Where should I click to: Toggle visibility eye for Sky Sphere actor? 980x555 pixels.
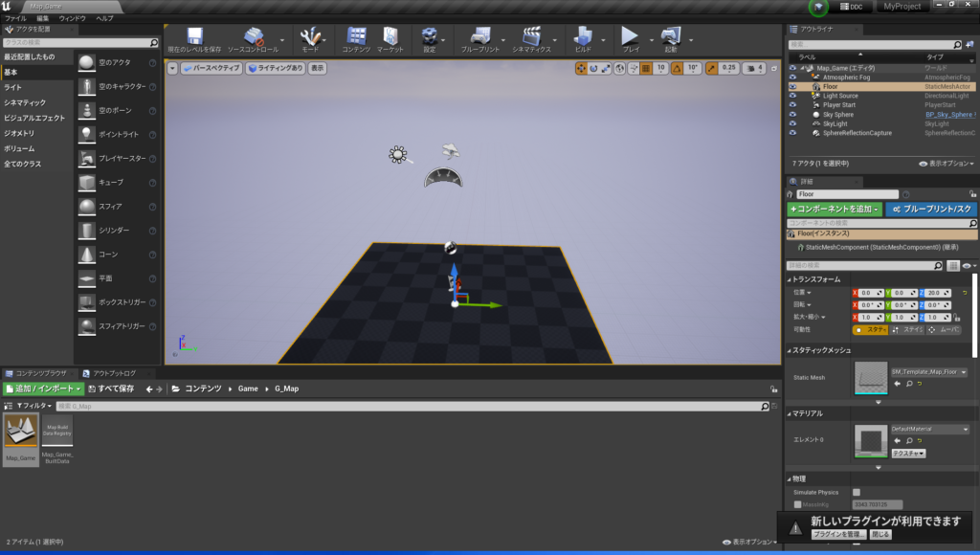(792, 114)
